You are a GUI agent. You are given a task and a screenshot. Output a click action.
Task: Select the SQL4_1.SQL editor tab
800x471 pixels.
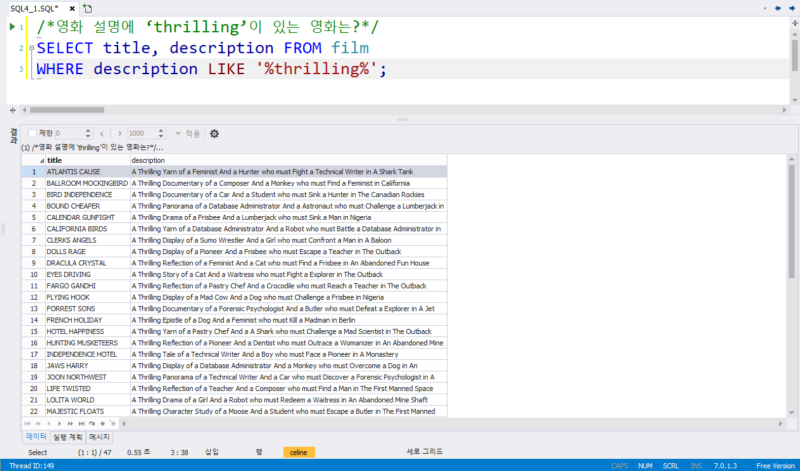click(x=35, y=9)
